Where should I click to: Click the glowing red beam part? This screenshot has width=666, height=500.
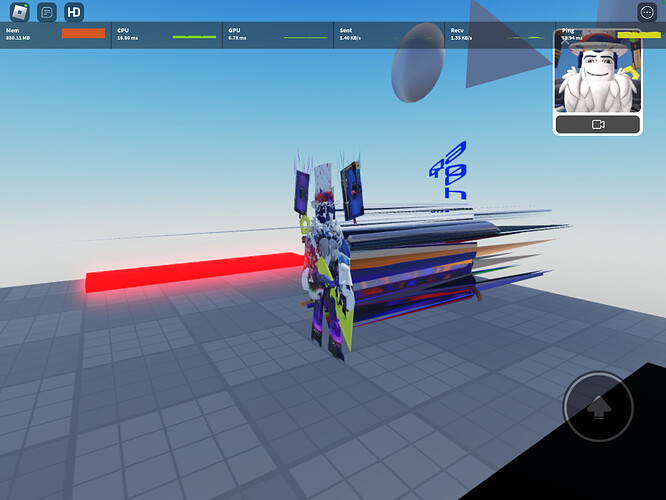point(195,272)
